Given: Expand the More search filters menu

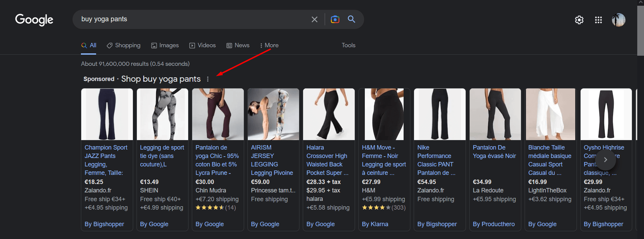Looking at the screenshot, I should click(x=269, y=45).
